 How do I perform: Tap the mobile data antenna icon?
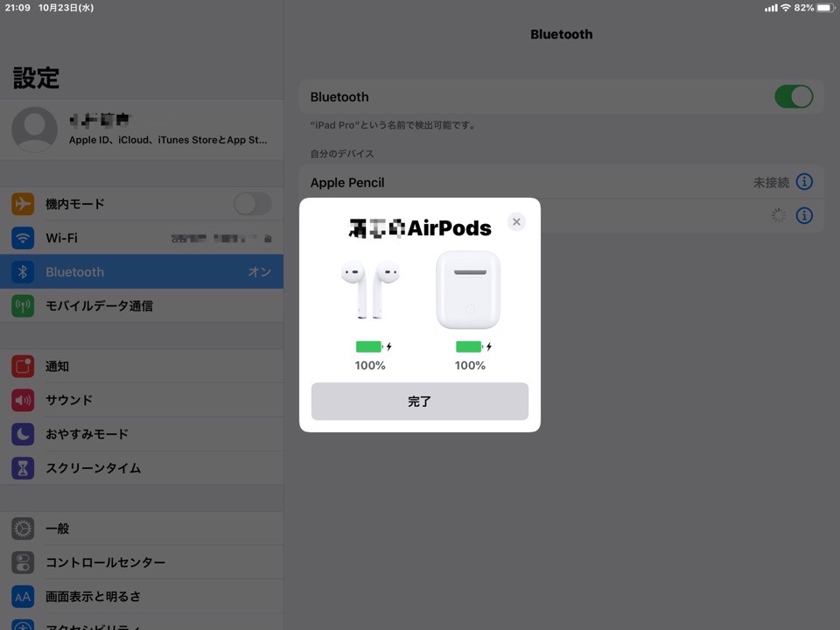click(23, 306)
